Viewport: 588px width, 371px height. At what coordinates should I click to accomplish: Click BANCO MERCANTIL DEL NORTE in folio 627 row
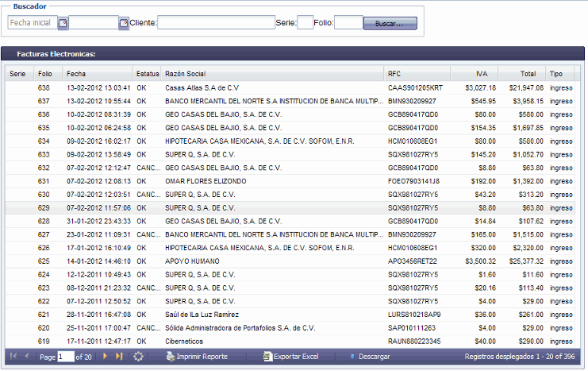(x=274, y=234)
